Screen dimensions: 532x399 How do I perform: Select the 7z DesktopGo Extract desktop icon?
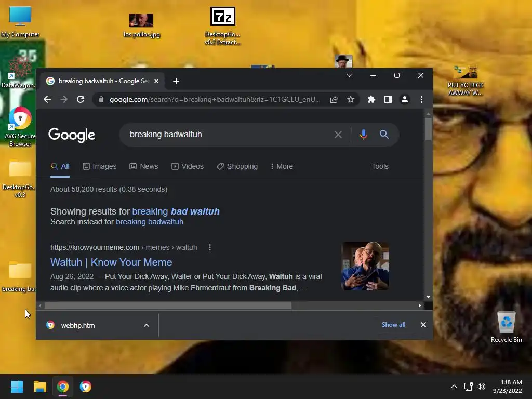pos(222,26)
